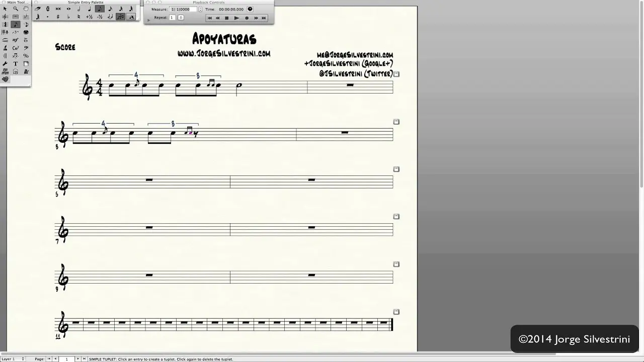The image size is (644, 362).
Task: Adjust the Measure stepper arrows
Action: [x=200, y=9]
